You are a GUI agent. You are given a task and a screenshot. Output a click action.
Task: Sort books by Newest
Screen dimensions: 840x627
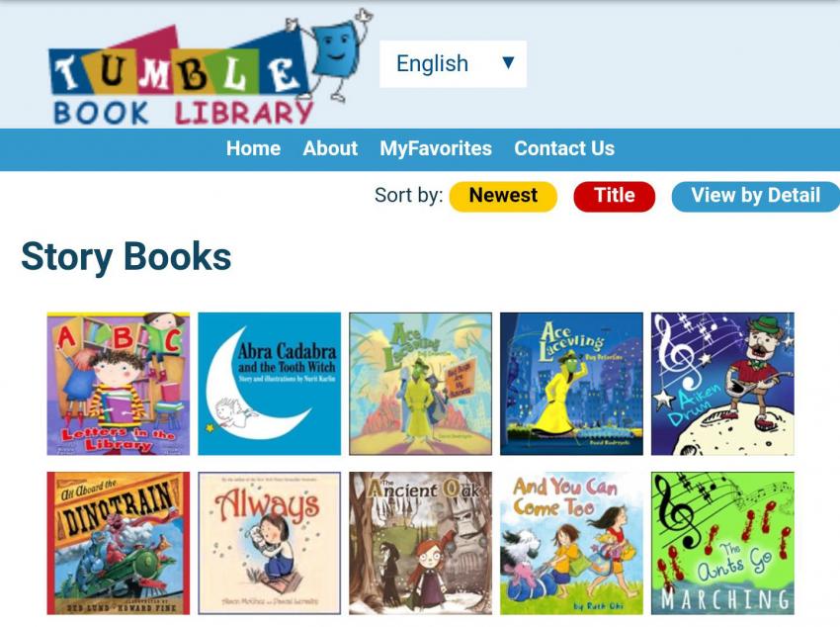[x=503, y=196]
